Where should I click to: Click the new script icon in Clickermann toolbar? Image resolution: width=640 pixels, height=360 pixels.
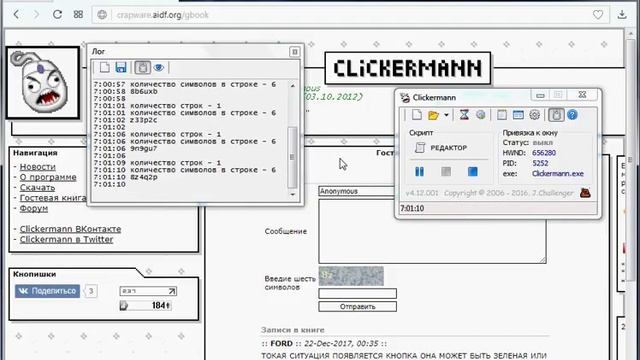pyautogui.click(x=417, y=115)
